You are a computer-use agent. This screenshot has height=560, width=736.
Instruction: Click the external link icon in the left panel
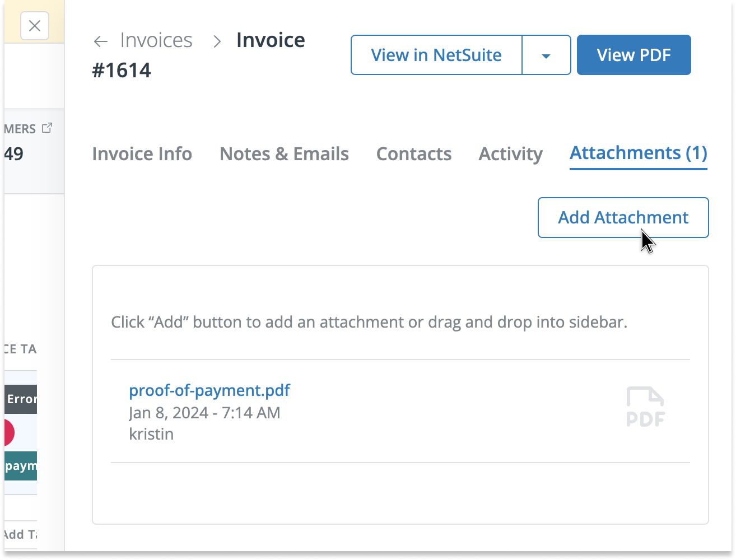point(48,128)
